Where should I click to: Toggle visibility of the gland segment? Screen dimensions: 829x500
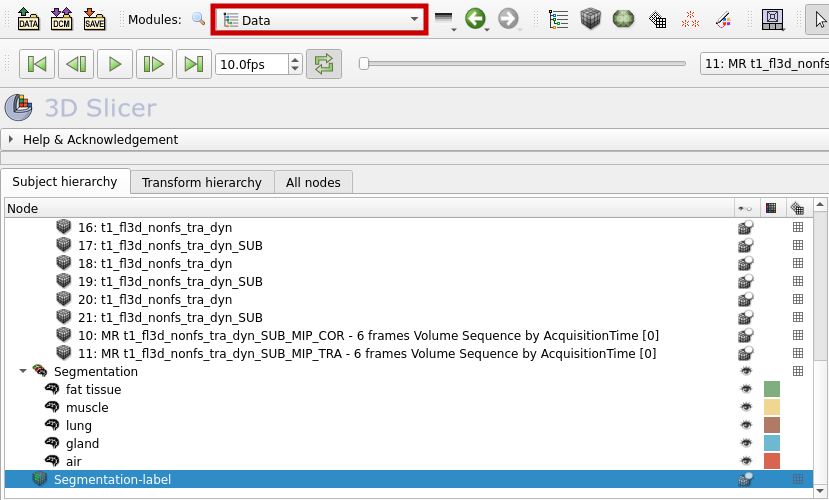pyautogui.click(x=744, y=444)
